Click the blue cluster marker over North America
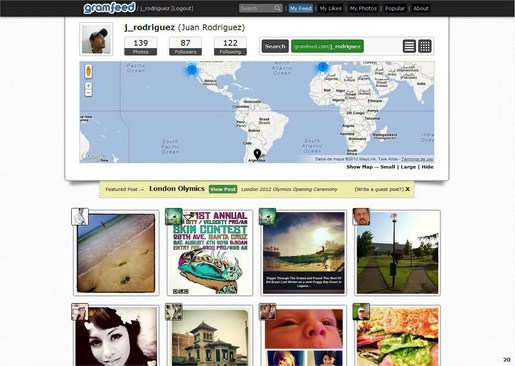 (x=191, y=70)
